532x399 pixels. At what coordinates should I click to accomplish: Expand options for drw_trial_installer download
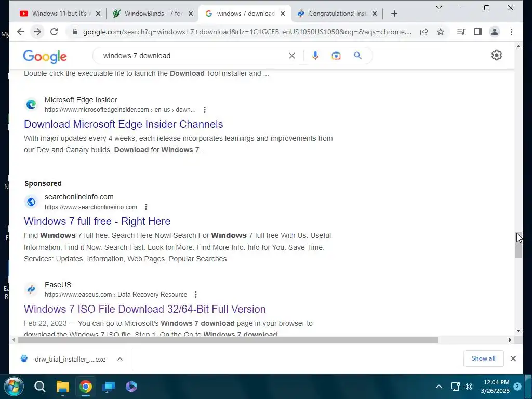[120, 359]
